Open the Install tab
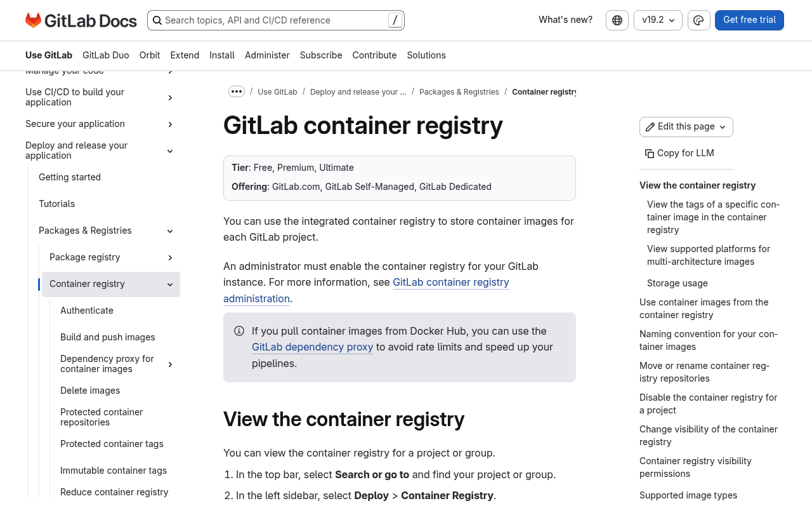Viewport: 812px width, 508px height. pyautogui.click(x=222, y=55)
